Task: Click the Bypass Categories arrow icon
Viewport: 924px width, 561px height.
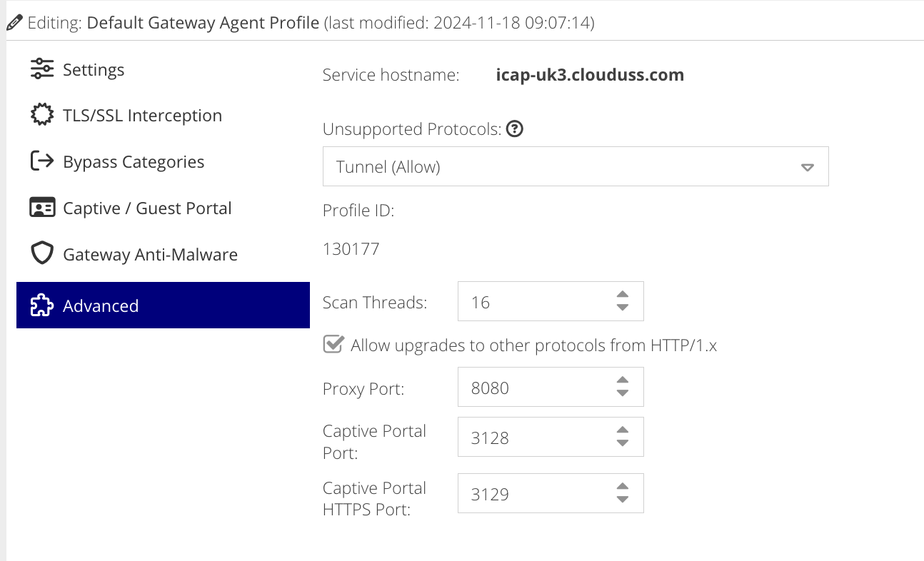Action: 42,161
